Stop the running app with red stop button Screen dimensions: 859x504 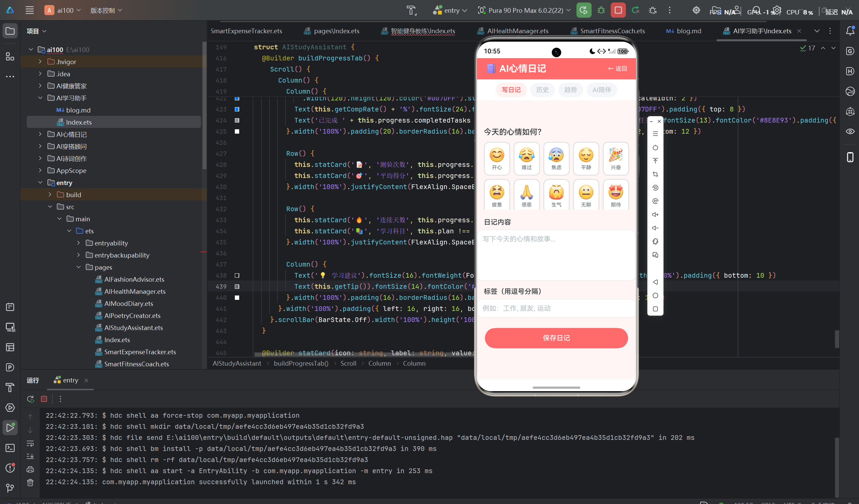click(x=618, y=10)
